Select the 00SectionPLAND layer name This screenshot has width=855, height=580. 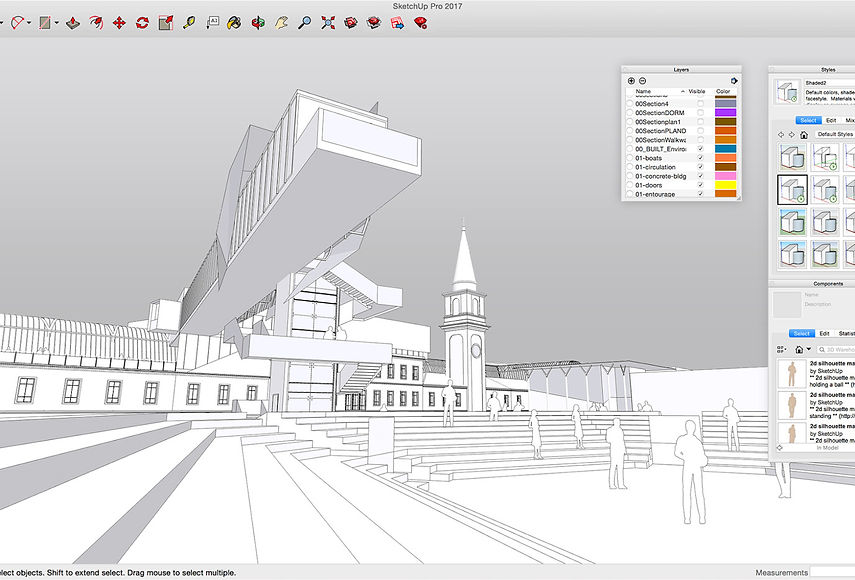660,131
